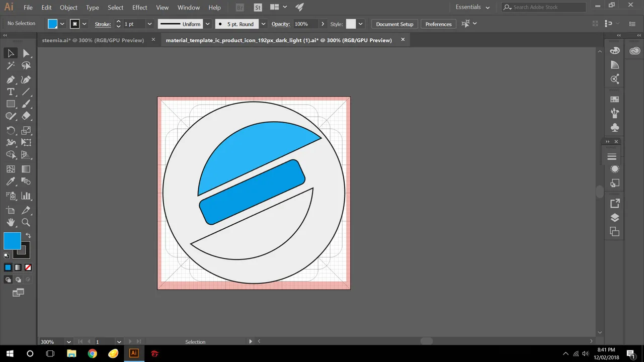This screenshot has width=644, height=362.
Task: Select the Scale tool
Action: pos(26,130)
